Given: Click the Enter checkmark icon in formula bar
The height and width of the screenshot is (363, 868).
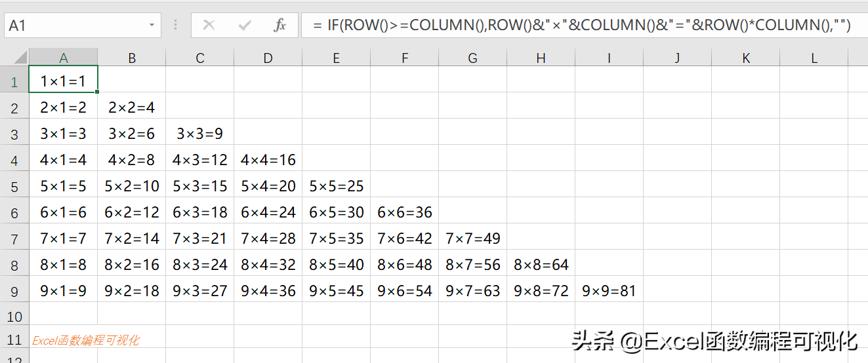Looking at the screenshot, I should tap(245, 26).
